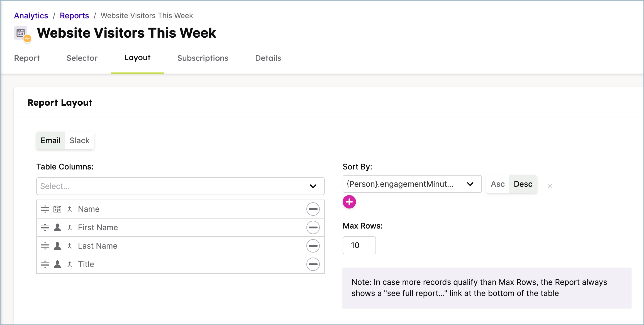644x325 pixels.
Task: Open the Report tab
Action: 27,58
